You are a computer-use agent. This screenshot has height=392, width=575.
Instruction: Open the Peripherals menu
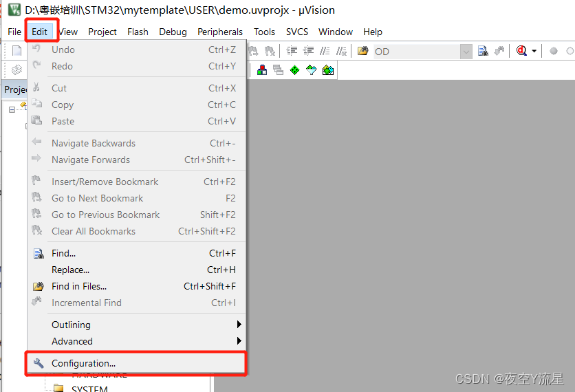tap(220, 32)
